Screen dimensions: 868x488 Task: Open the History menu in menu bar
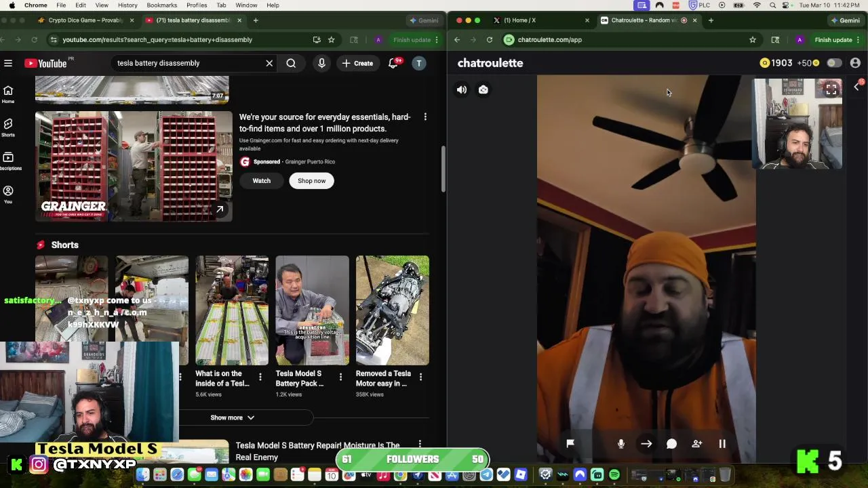(127, 5)
